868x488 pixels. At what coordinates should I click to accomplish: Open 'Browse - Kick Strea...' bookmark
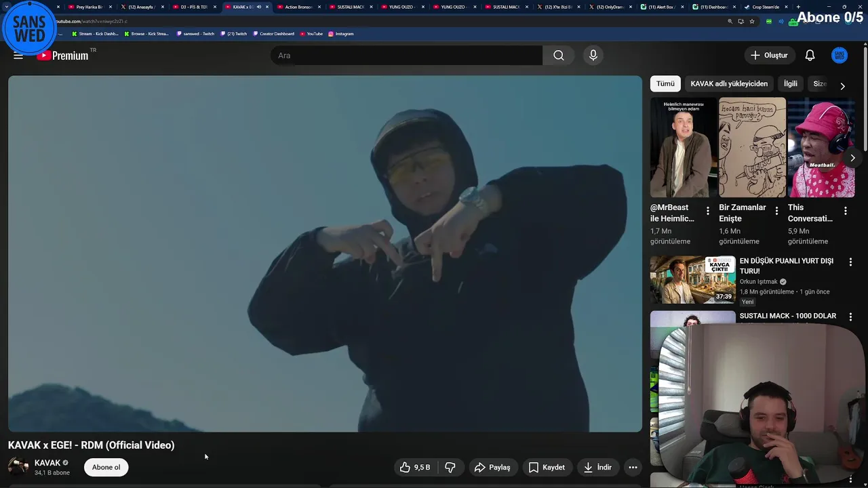point(146,33)
